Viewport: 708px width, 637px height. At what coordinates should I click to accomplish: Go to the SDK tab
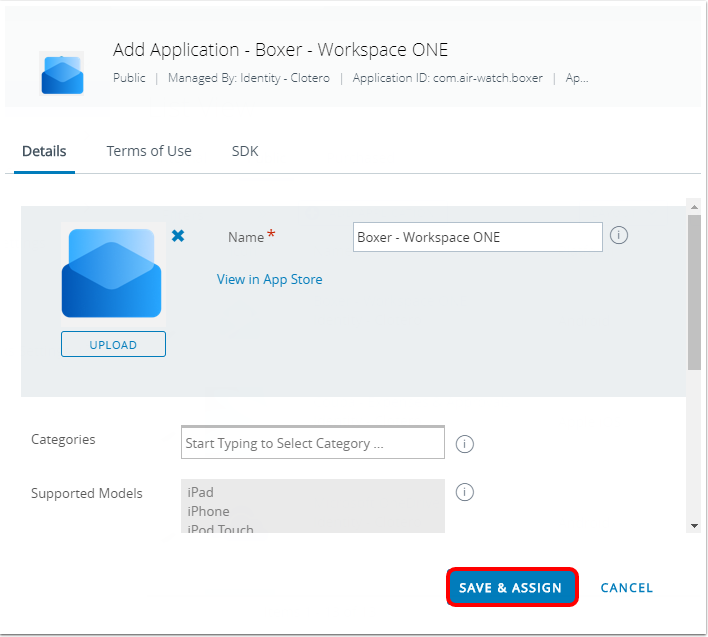(x=245, y=151)
